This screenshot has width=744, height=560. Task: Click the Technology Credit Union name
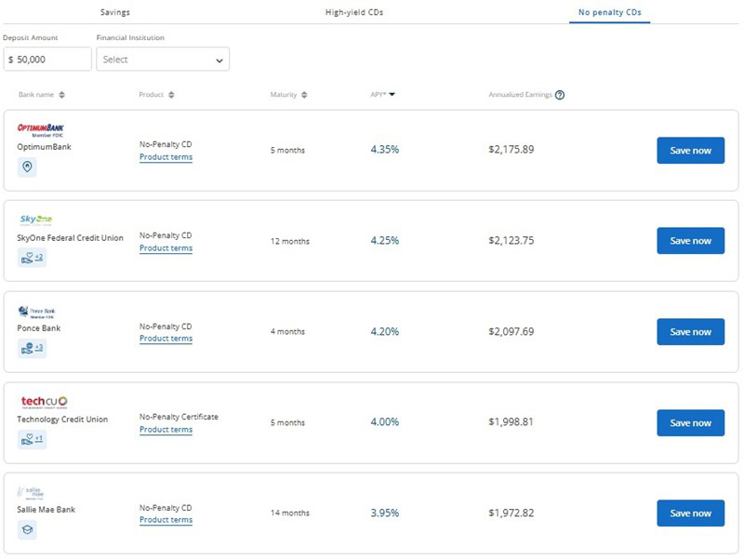pos(62,420)
